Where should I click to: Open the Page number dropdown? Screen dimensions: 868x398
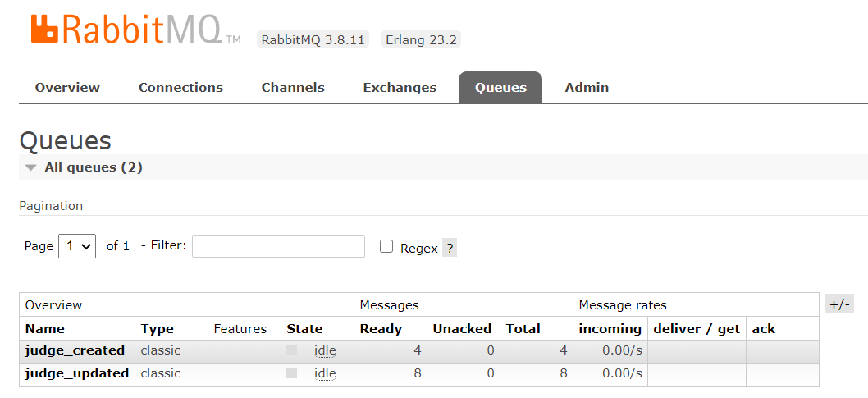pyautogui.click(x=77, y=246)
